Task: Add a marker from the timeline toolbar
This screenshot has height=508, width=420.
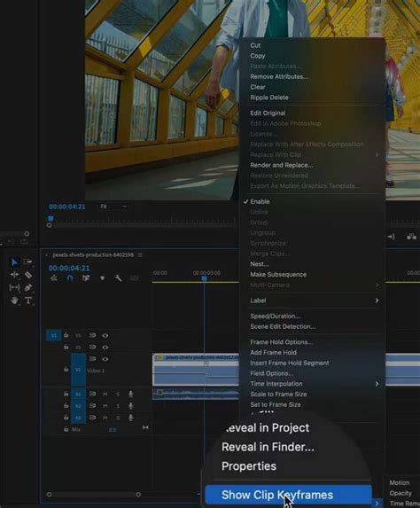Action: click(x=102, y=278)
